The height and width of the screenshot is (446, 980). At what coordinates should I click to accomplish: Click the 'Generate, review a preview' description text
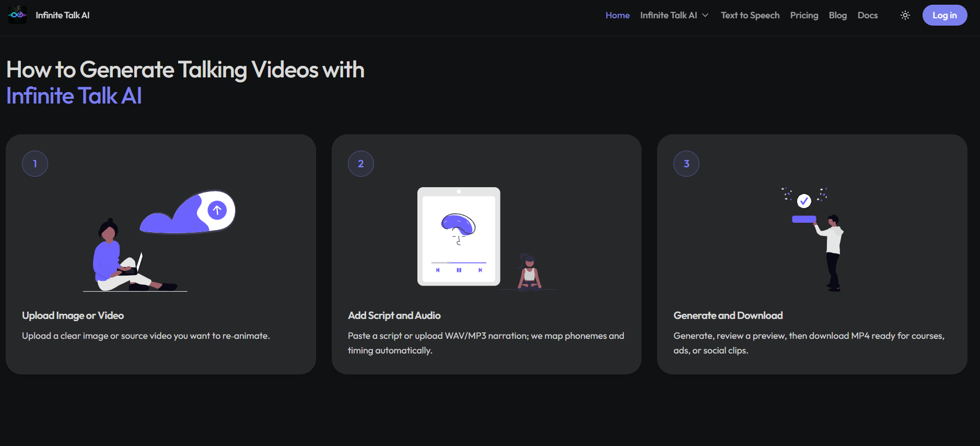coord(809,343)
